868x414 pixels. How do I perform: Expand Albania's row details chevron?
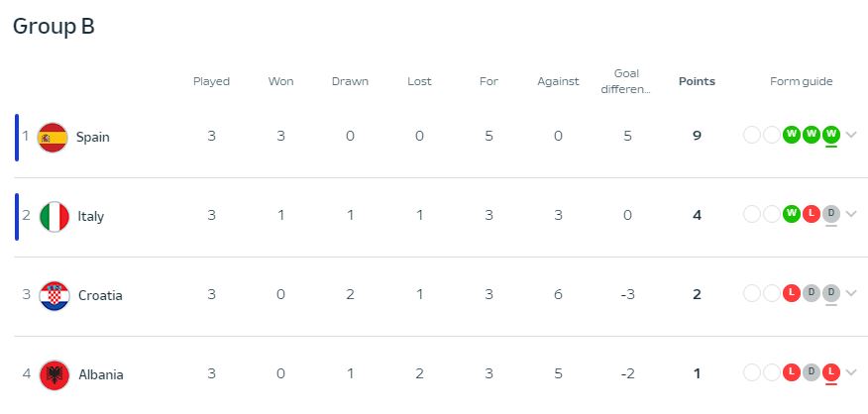851,373
